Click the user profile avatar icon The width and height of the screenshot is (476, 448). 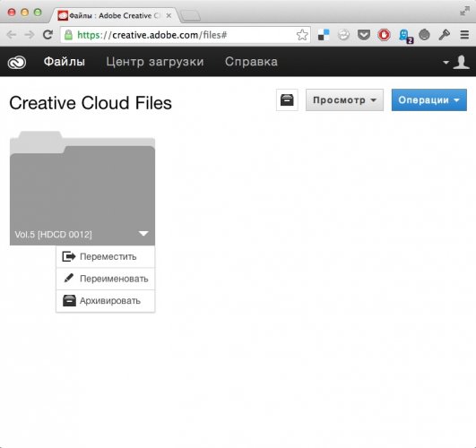click(x=462, y=62)
